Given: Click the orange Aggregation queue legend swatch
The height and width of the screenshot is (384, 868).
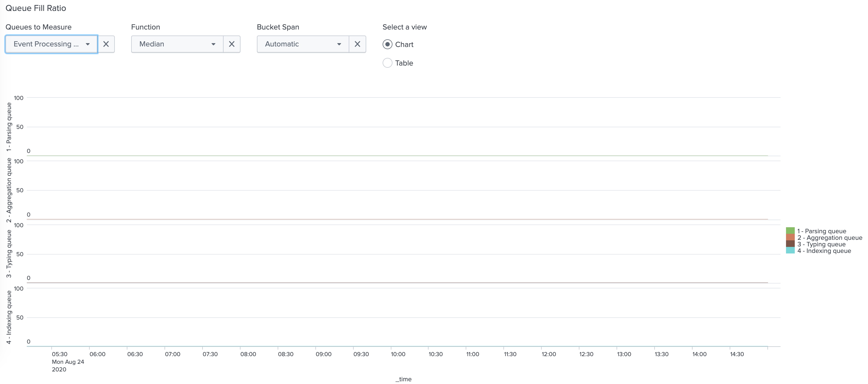Looking at the screenshot, I should 790,237.
